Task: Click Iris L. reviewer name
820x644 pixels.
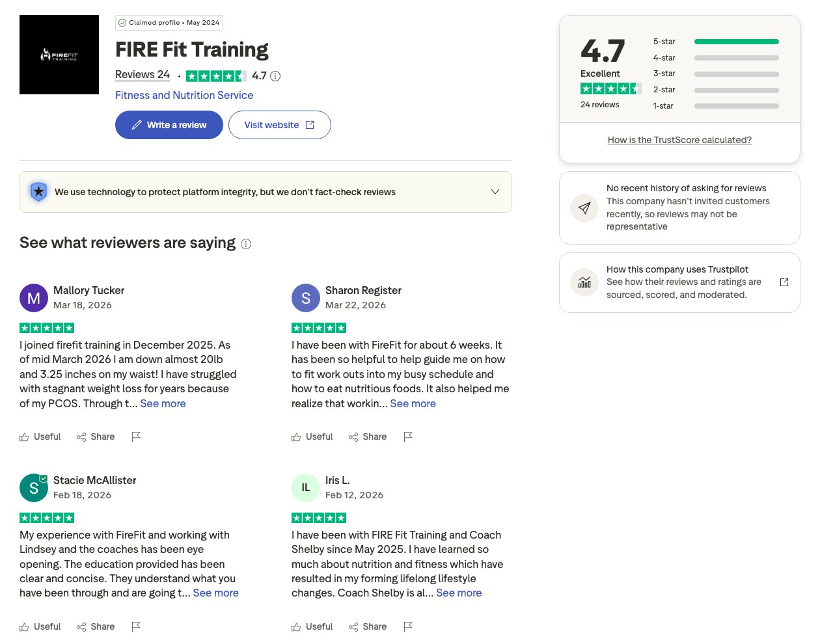Action: click(338, 480)
